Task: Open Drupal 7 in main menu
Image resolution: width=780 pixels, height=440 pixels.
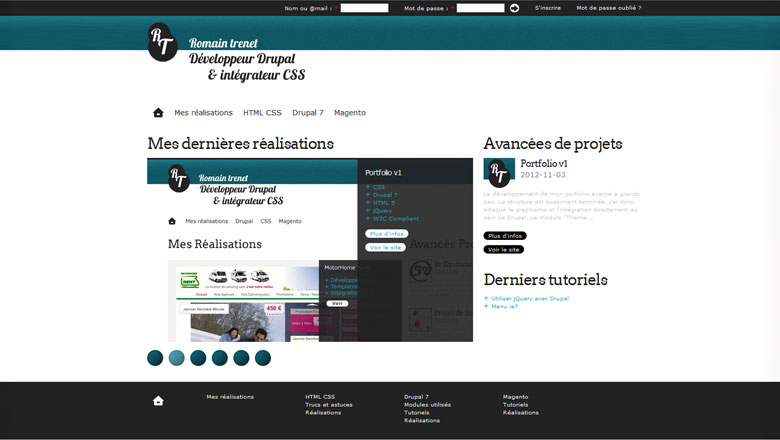Action: tap(308, 113)
